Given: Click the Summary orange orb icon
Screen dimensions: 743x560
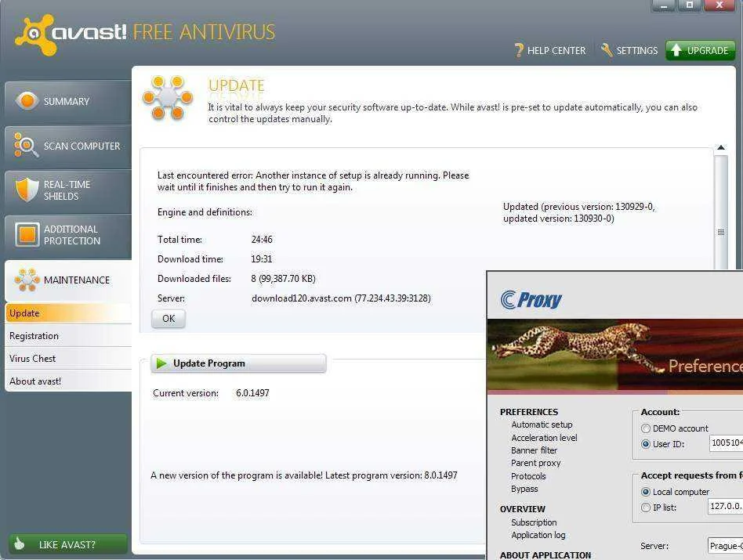Looking at the screenshot, I should (x=27, y=100).
